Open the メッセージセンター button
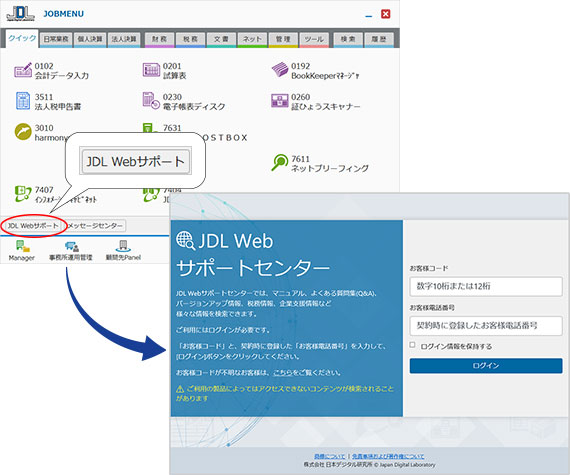The image size is (570, 475). [x=95, y=226]
